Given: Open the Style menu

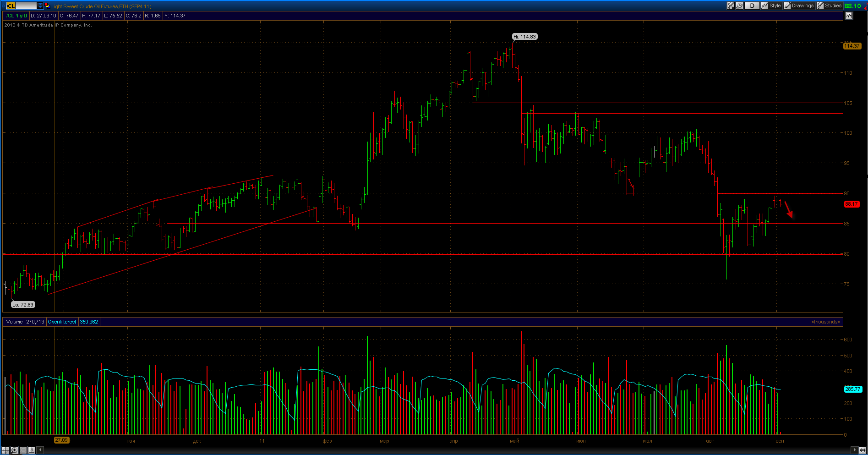Looking at the screenshot, I should tap(771, 6).
